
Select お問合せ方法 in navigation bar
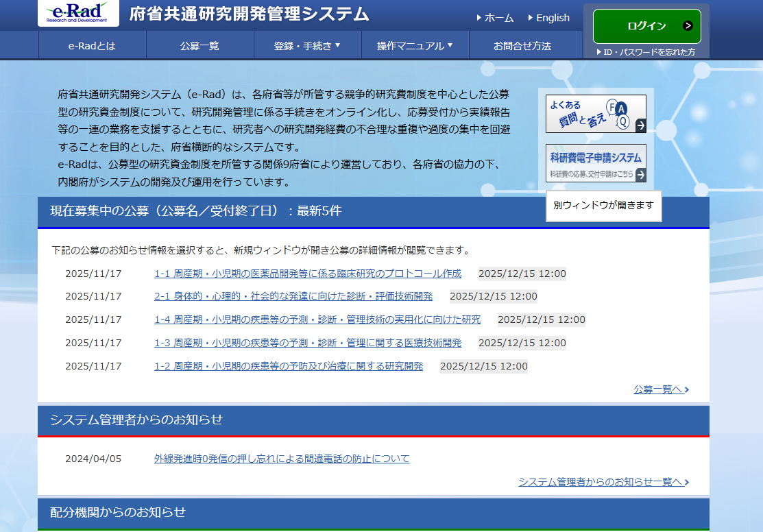tap(522, 46)
